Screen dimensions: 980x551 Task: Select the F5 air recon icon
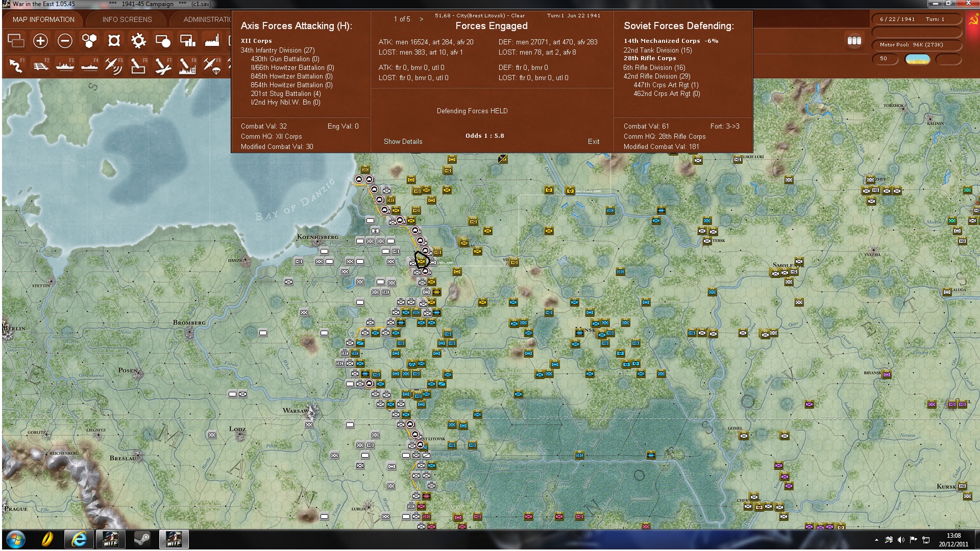pyautogui.click(x=114, y=66)
